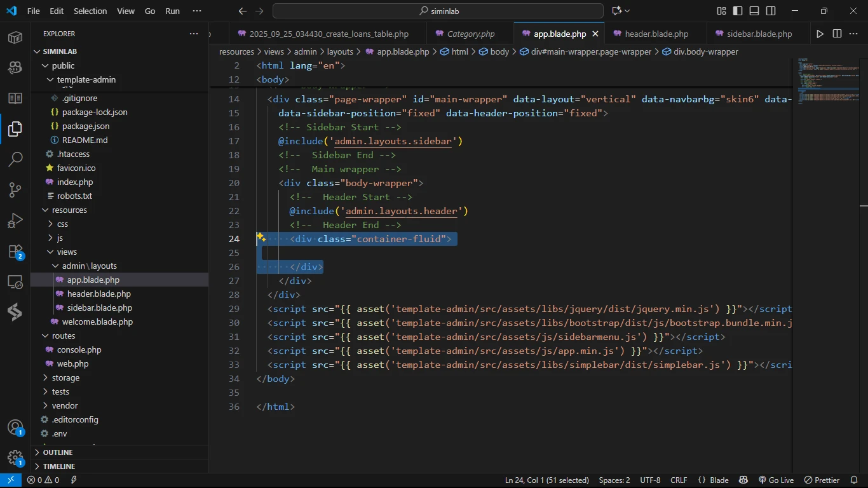Click the Manage gear icon
This screenshot has height=488, width=868.
(x=15, y=457)
